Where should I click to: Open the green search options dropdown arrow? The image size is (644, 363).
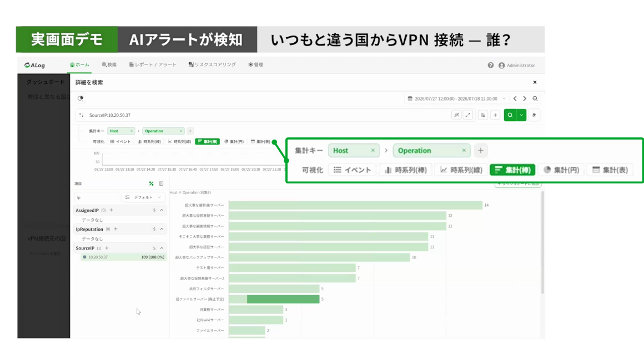521,115
